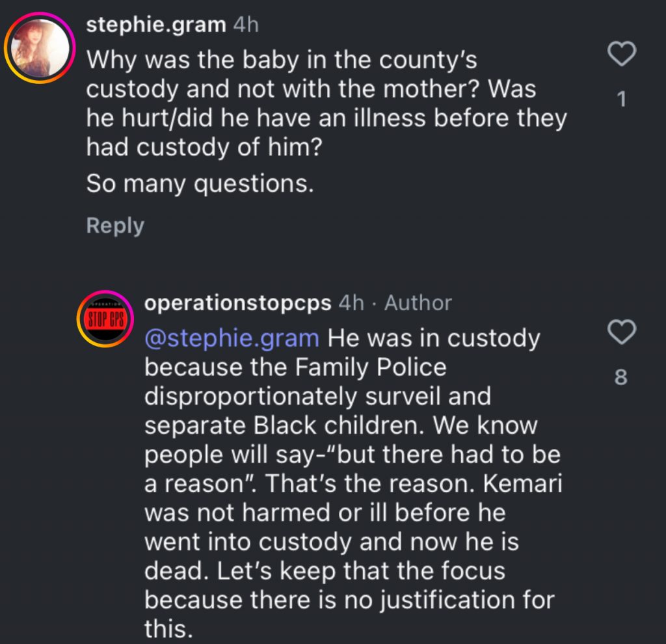666x644 pixels.
Task: Click the 4h timestamp beside stephie.gram
Action: tap(246, 25)
